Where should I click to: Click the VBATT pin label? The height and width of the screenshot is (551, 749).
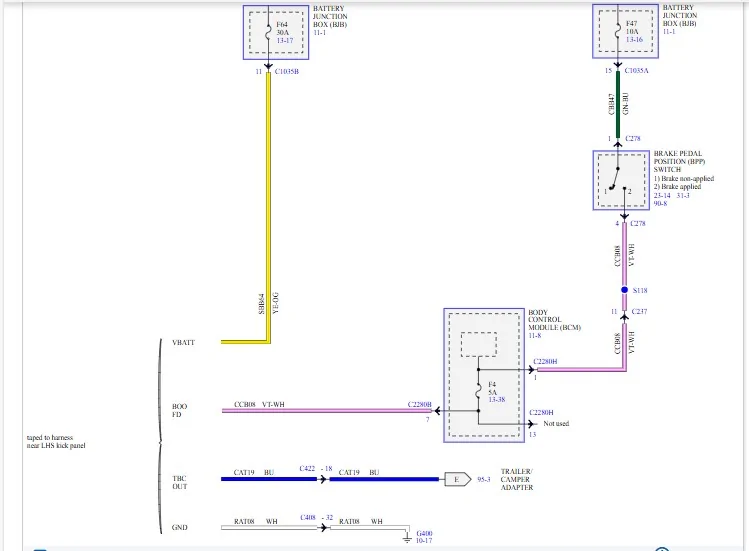tap(183, 343)
